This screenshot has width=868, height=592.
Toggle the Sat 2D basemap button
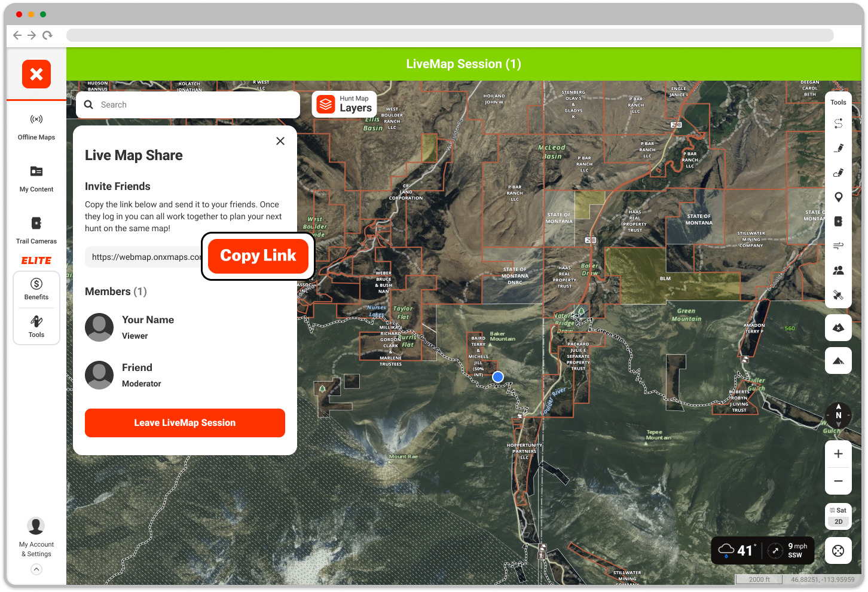[x=838, y=516]
